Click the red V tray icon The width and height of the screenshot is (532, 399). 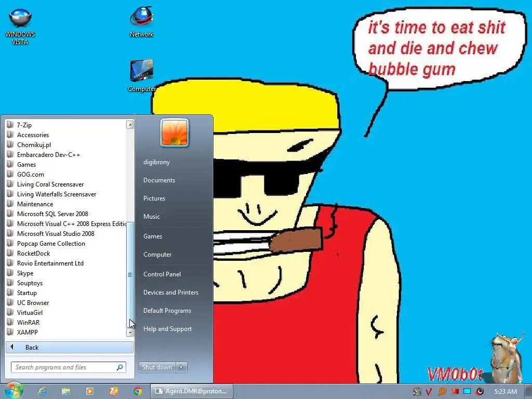429,392
